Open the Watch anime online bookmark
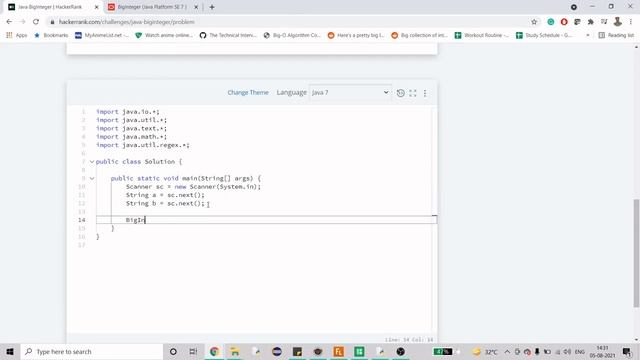 click(164, 35)
